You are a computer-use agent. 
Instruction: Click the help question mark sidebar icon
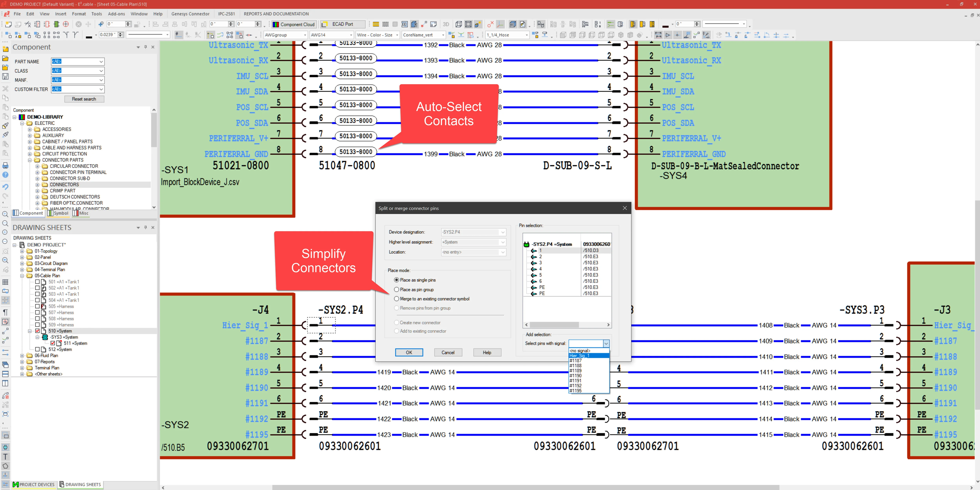5,175
